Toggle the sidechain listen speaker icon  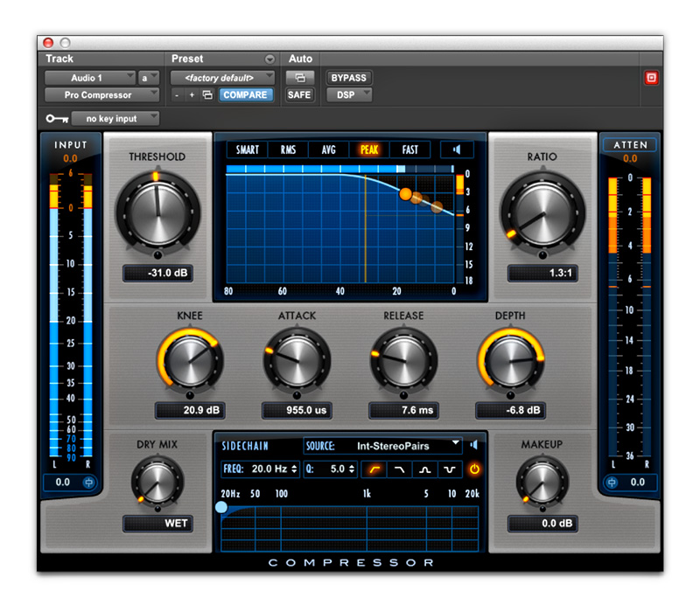(474, 445)
